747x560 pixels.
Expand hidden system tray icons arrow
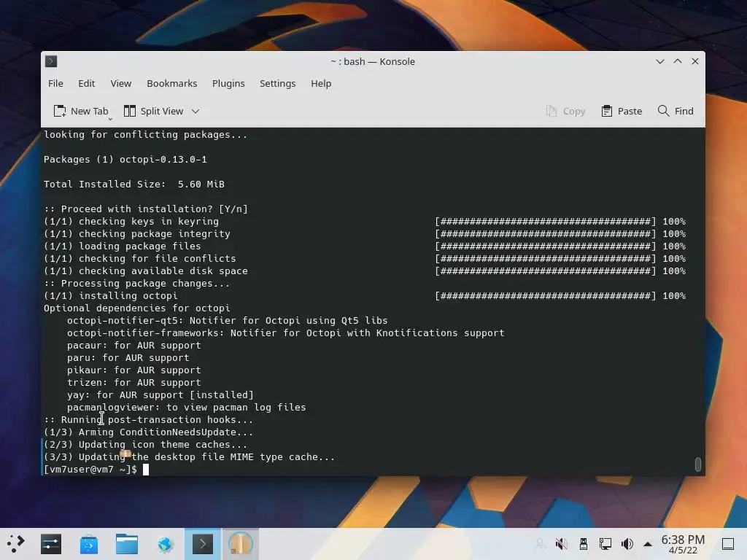click(648, 544)
